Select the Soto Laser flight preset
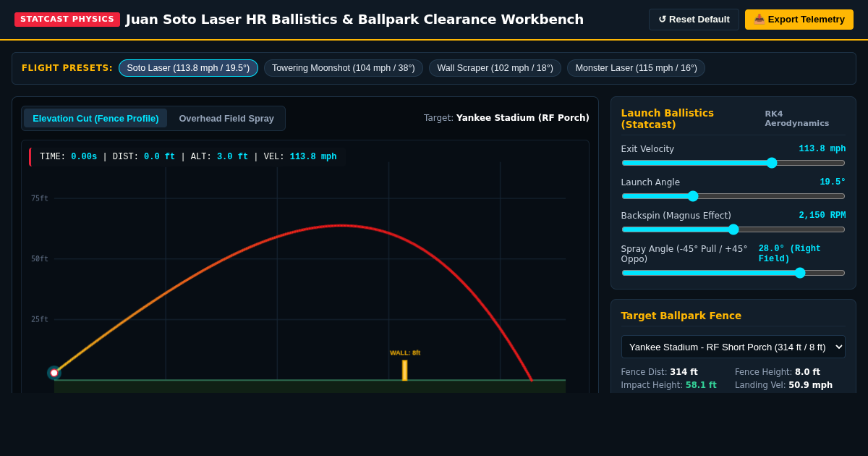 point(188,68)
